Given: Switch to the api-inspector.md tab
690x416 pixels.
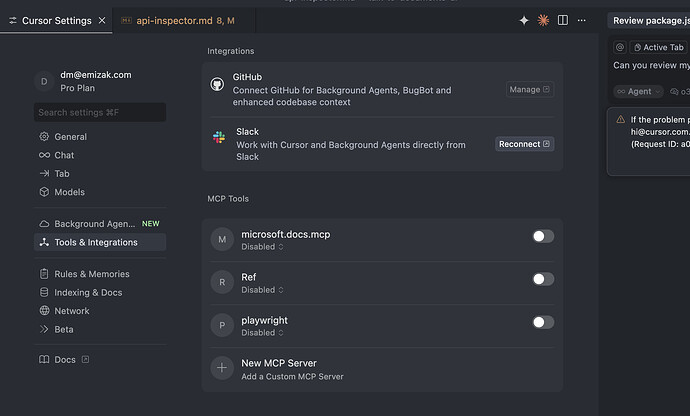Looking at the screenshot, I should (x=176, y=20).
